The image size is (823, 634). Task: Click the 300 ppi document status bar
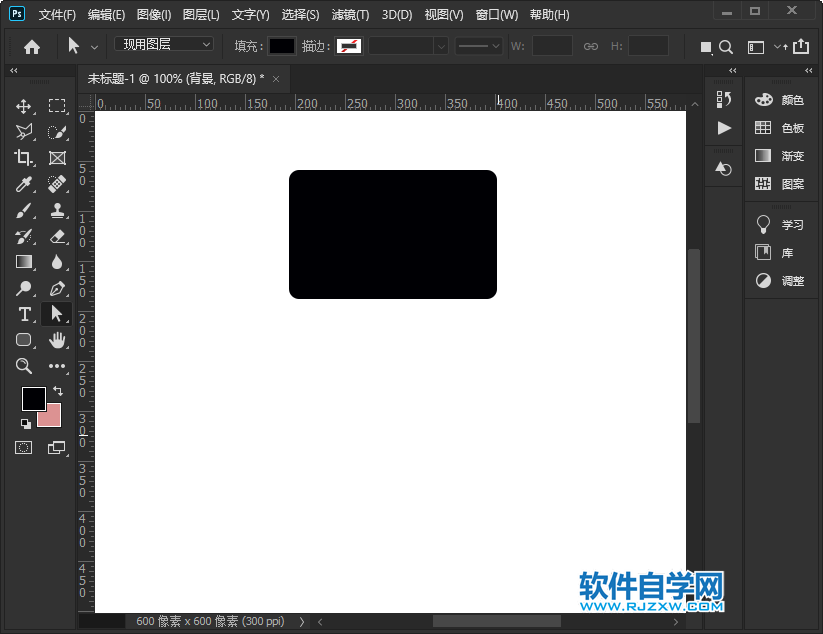click(210, 620)
